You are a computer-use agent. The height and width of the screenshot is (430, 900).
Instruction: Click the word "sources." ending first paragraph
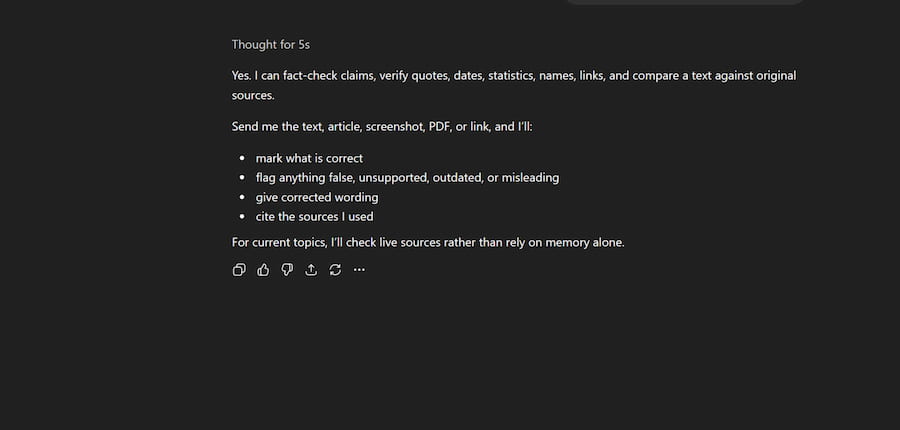[253, 96]
